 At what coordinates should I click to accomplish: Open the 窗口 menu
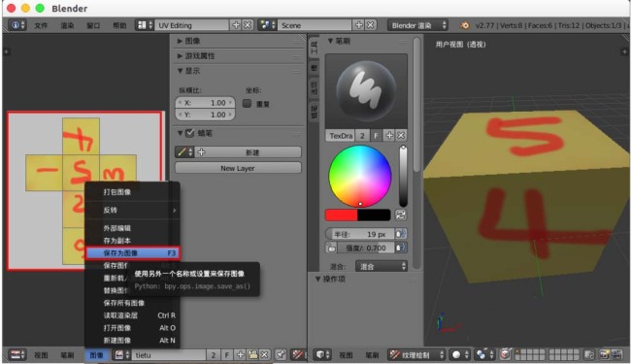coord(93,25)
